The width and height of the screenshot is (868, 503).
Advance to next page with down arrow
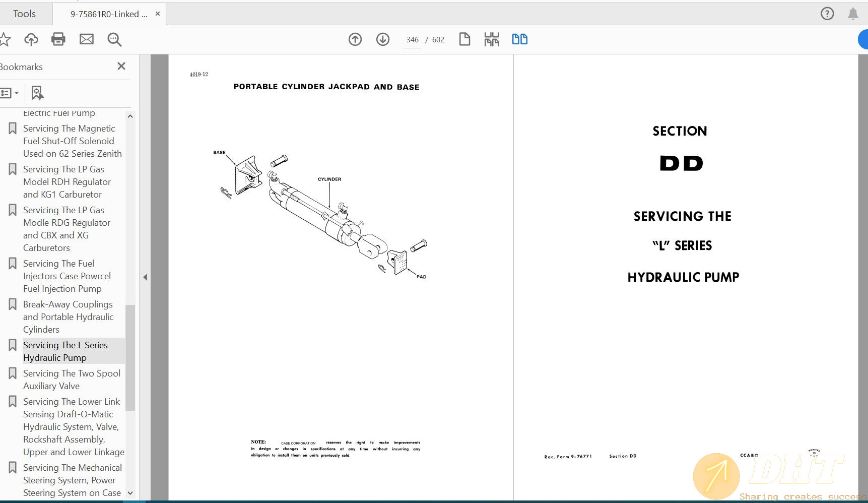(x=382, y=39)
